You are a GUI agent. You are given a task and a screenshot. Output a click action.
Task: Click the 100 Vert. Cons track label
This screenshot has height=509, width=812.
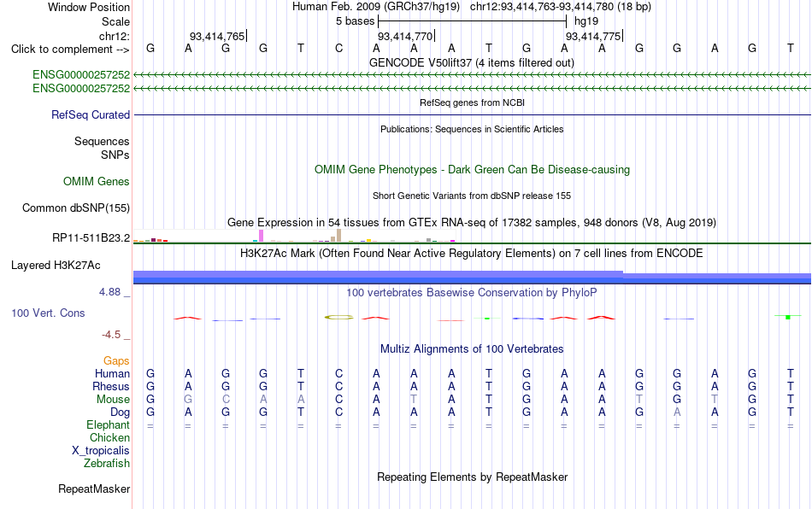coord(48,313)
